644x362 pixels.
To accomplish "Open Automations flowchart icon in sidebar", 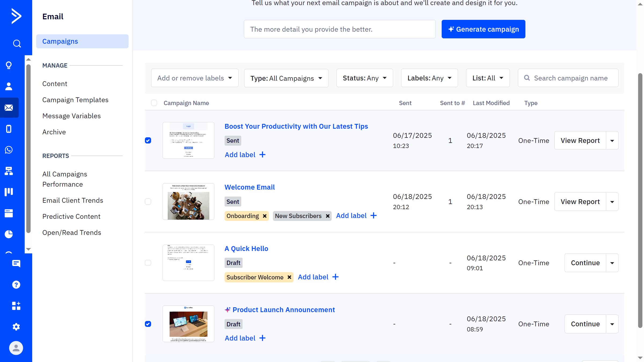I will pos(9,171).
